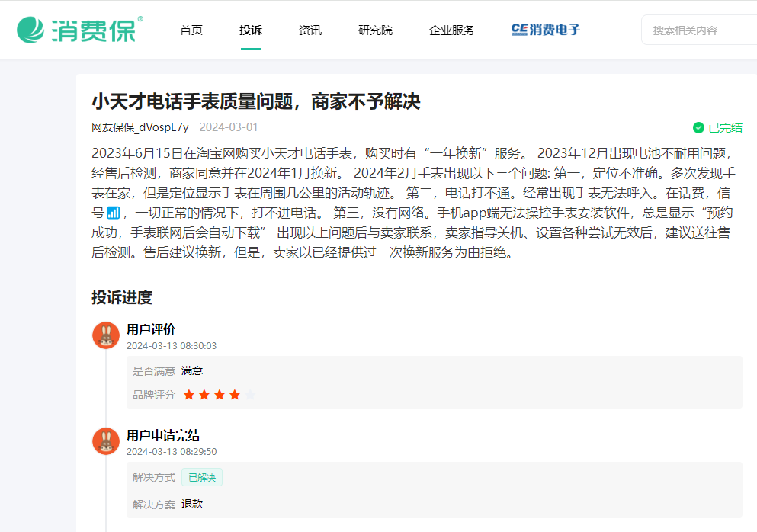Click the CE消费电子 logo link

coord(545,30)
